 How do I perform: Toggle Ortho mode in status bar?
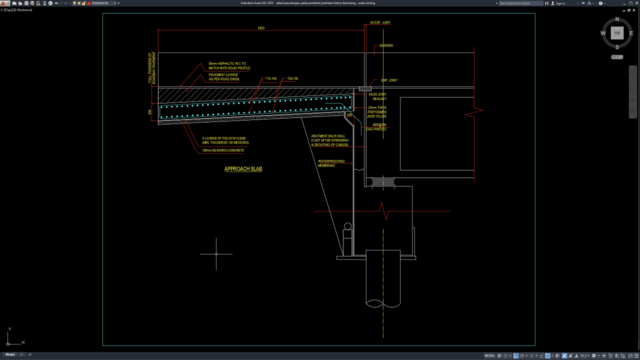516,356
